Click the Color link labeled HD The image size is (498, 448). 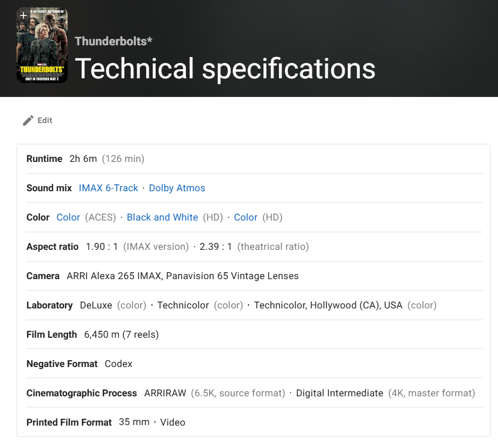click(x=245, y=217)
